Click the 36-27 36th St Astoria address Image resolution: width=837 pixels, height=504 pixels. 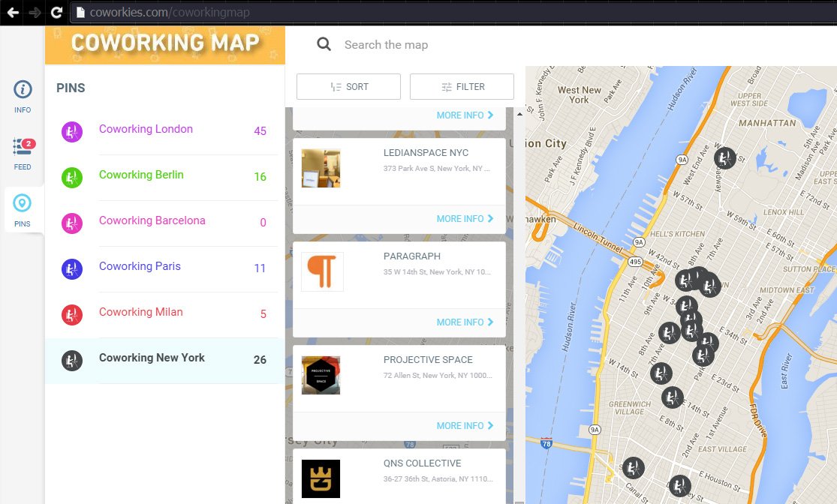438,479
